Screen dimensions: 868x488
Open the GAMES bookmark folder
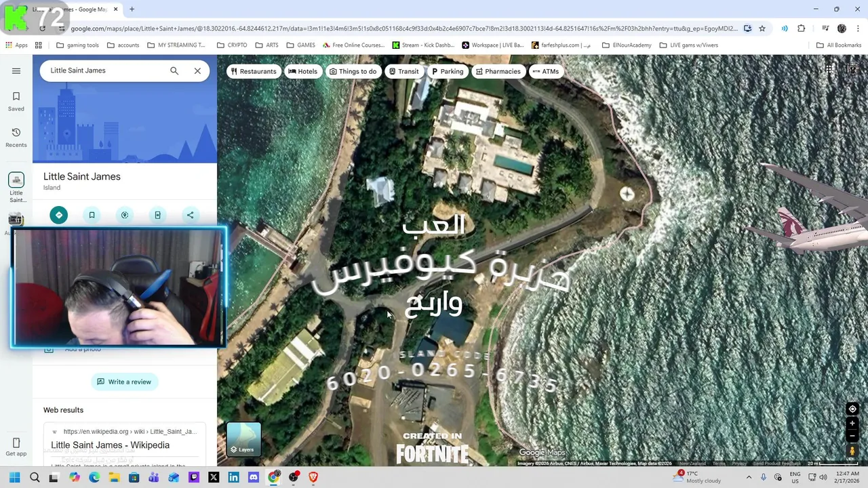coord(300,45)
